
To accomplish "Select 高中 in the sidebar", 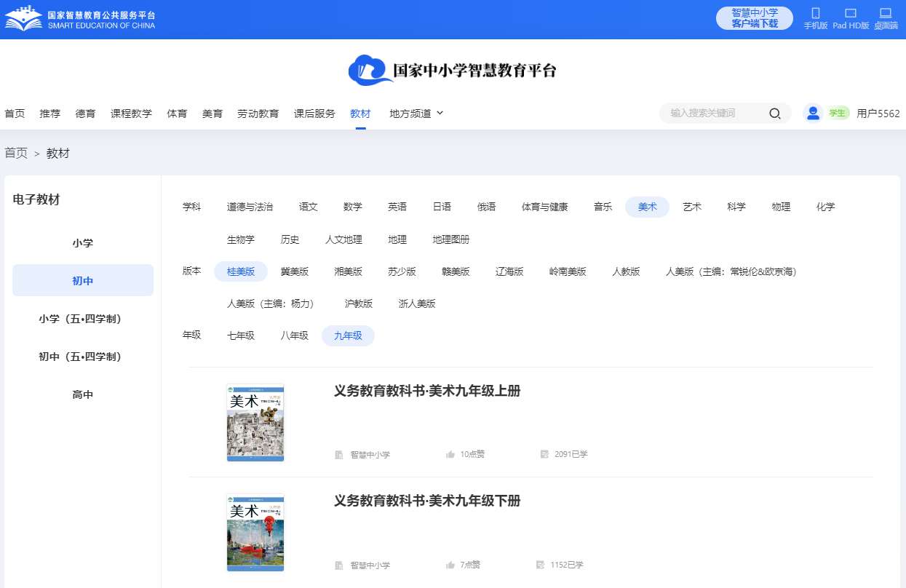I will coord(83,394).
